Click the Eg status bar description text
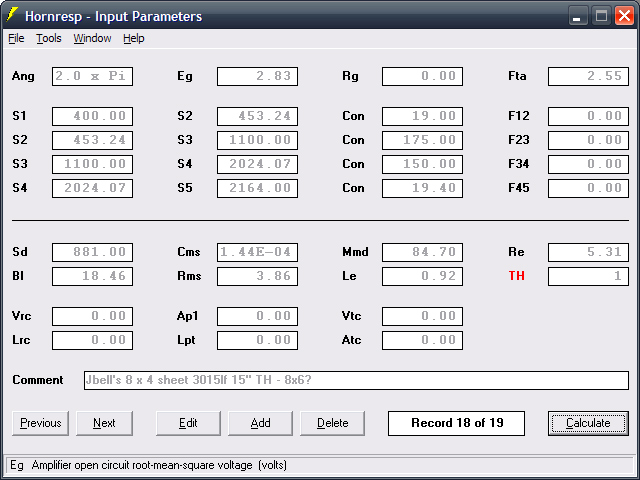 click(149, 465)
